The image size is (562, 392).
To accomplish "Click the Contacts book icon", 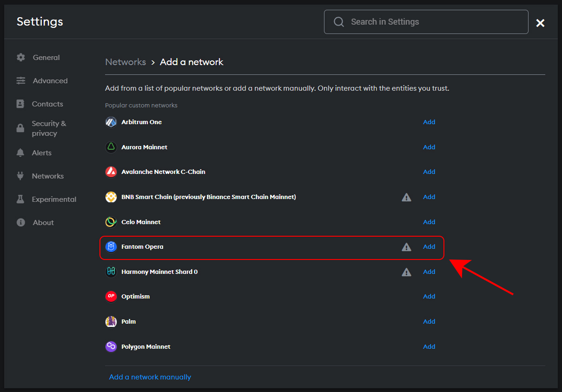I will [x=20, y=104].
